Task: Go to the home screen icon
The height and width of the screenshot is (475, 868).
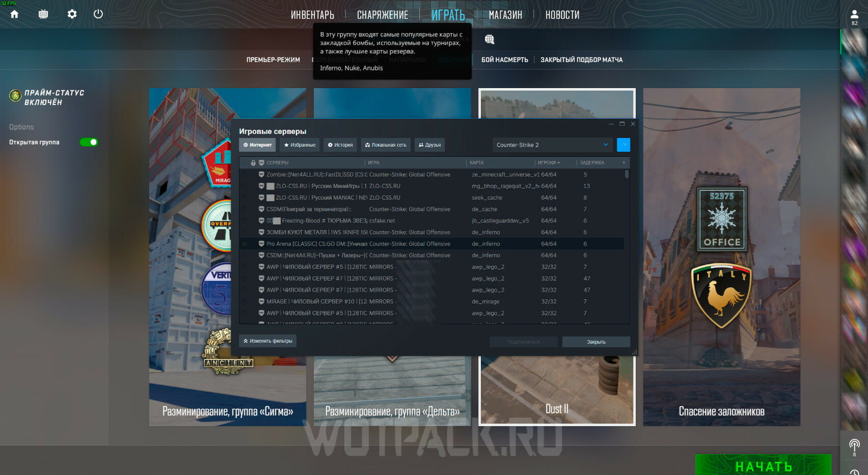Action: (14, 14)
